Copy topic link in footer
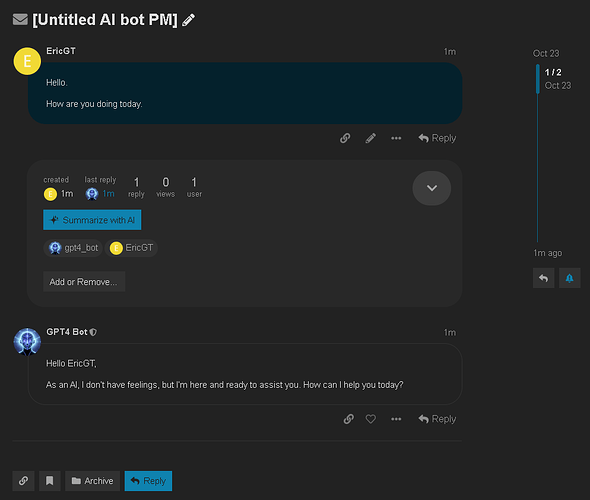Image resolution: width=590 pixels, height=500 pixels. [x=23, y=481]
